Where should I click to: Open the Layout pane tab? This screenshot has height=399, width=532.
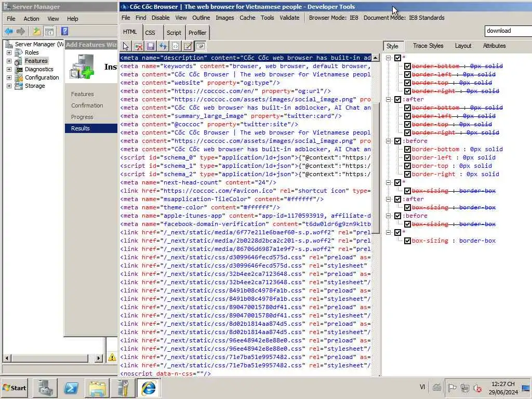(x=463, y=46)
